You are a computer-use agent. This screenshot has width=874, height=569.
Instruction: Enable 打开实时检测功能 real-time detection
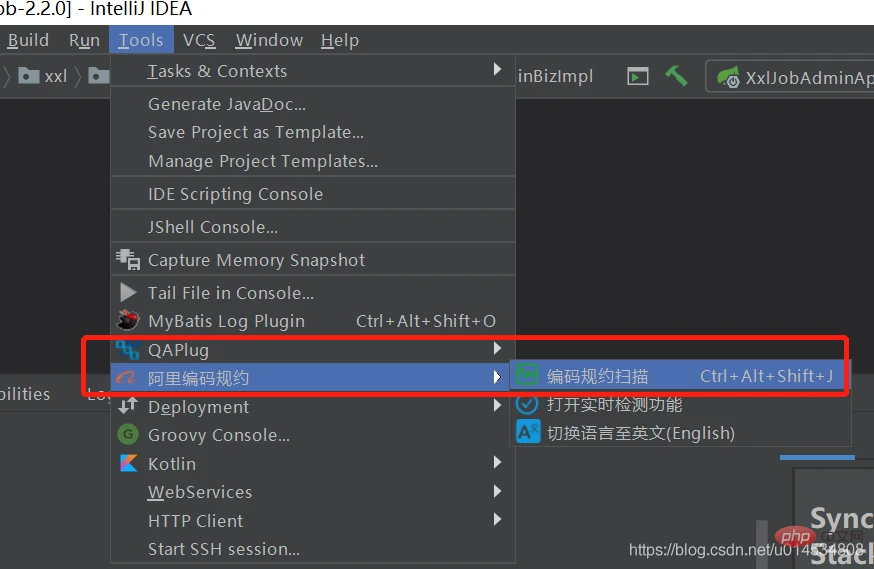[680, 404]
